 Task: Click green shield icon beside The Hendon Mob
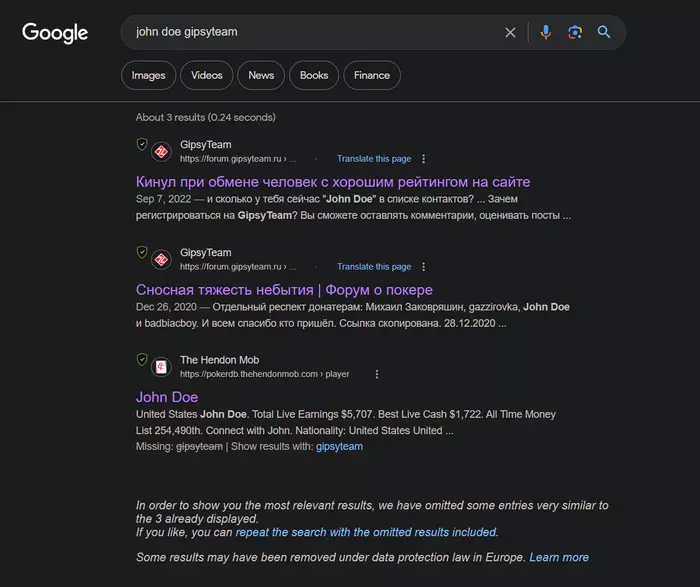click(x=142, y=360)
